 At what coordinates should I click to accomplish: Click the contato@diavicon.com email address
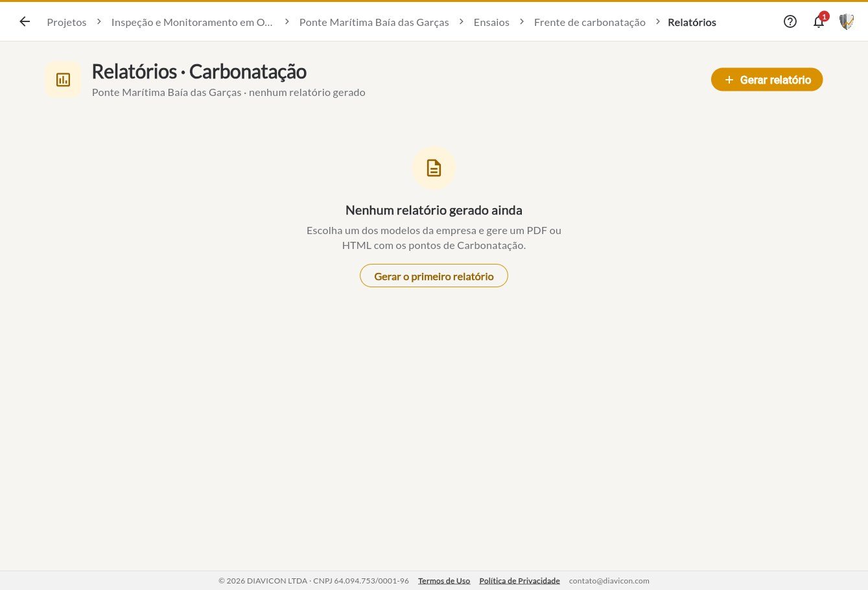(609, 581)
